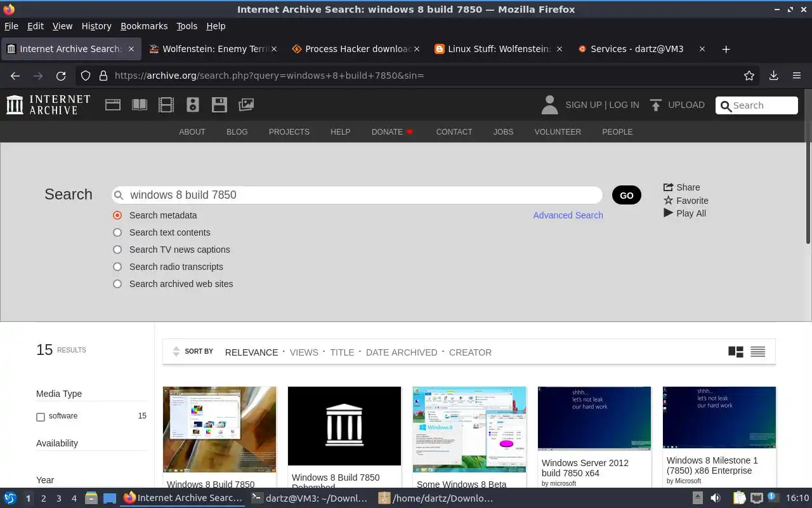Open Some Windows 8 Beta thumbnail

pyautogui.click(x=469, y=429)
